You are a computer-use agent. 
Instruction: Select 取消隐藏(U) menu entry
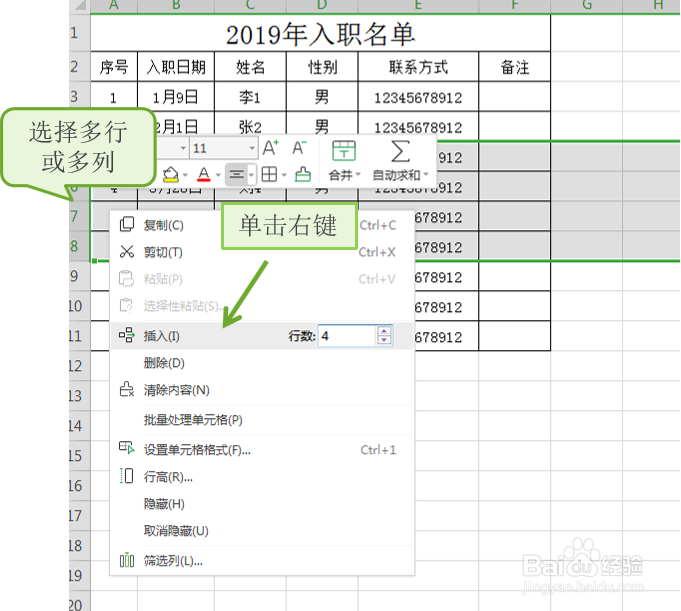262,531
